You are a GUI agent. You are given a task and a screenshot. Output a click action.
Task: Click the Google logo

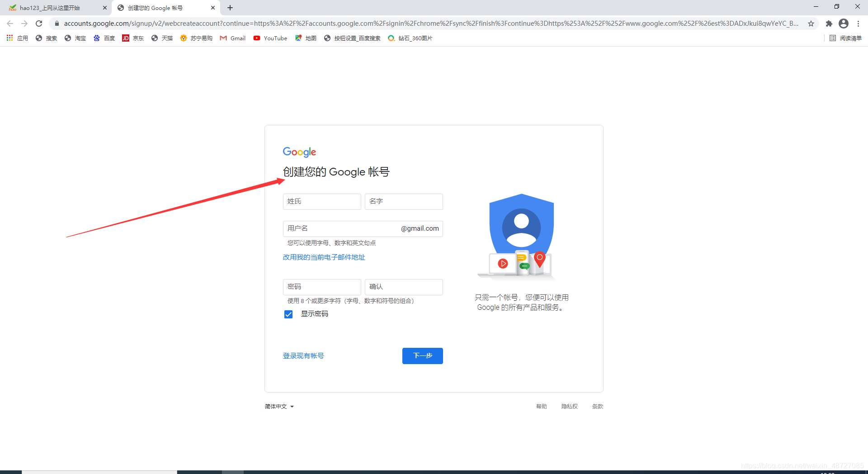[299, 152]
